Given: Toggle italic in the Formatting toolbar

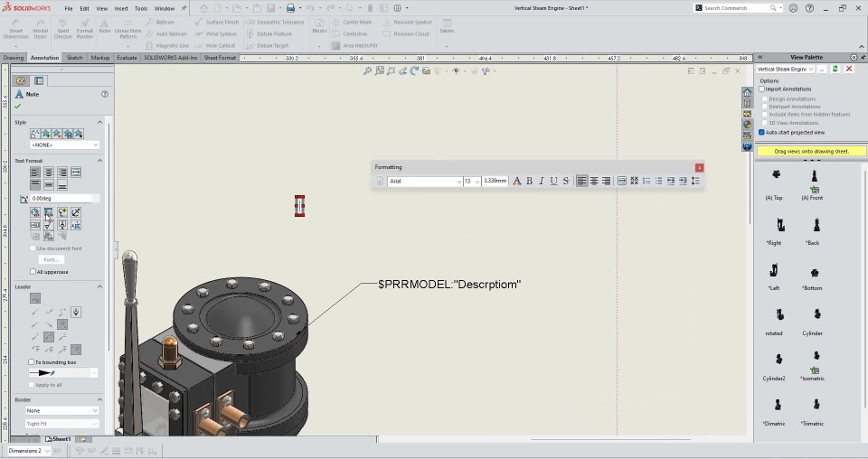Looking at the screenshot, I should (x=542, y=181).
